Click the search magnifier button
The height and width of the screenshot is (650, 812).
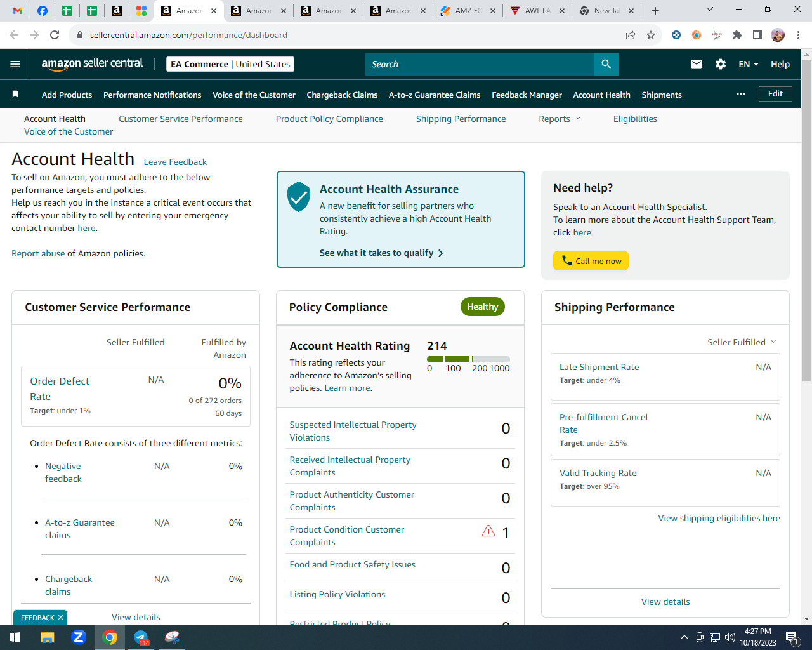click(606, 64)
